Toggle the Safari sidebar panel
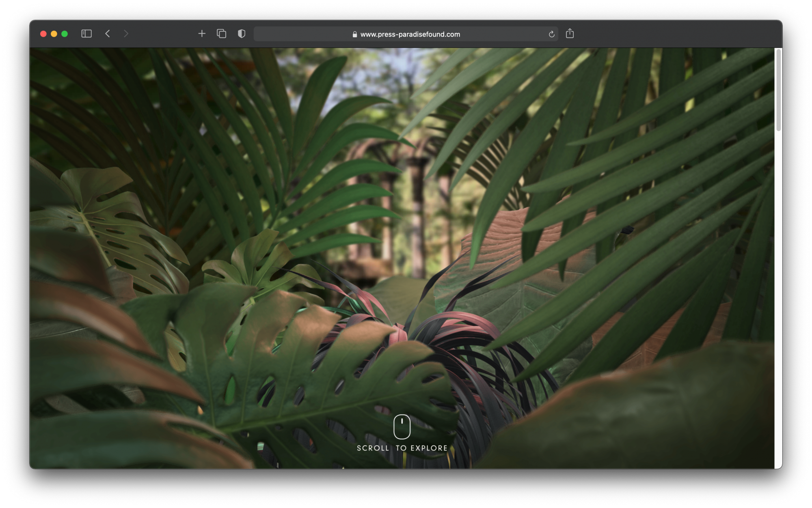This screenshot has width=812, height=508. tap(86, 34)
